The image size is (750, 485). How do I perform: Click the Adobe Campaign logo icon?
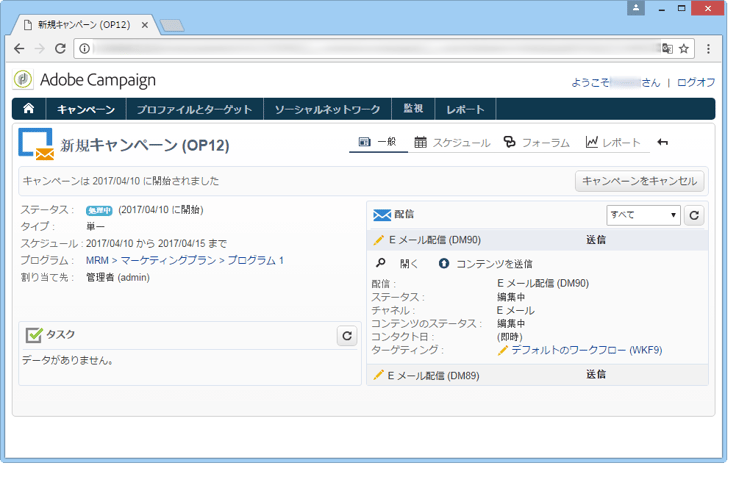tap(22, 79)
